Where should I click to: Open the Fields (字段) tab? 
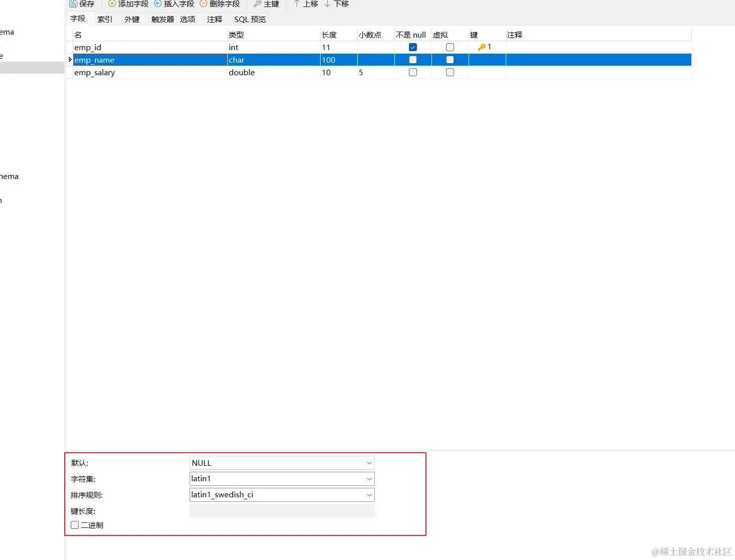point(78,19)
